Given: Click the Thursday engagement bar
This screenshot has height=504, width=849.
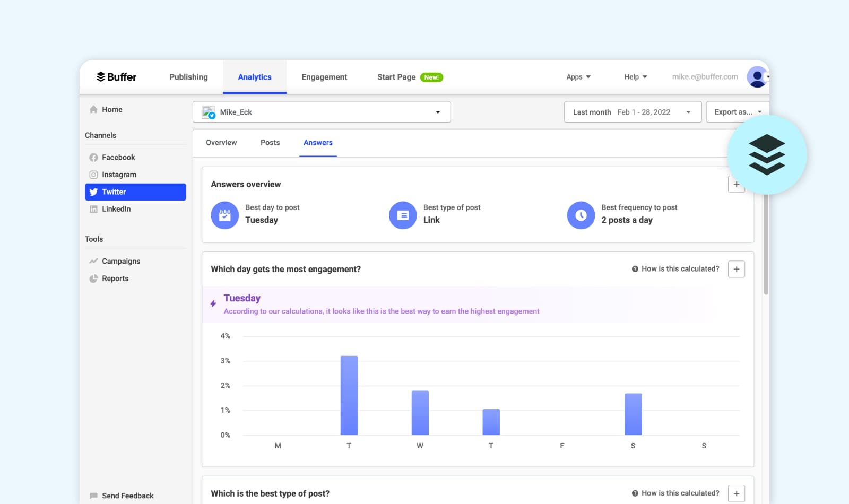Looking at the screenshot, I should 491,422.
